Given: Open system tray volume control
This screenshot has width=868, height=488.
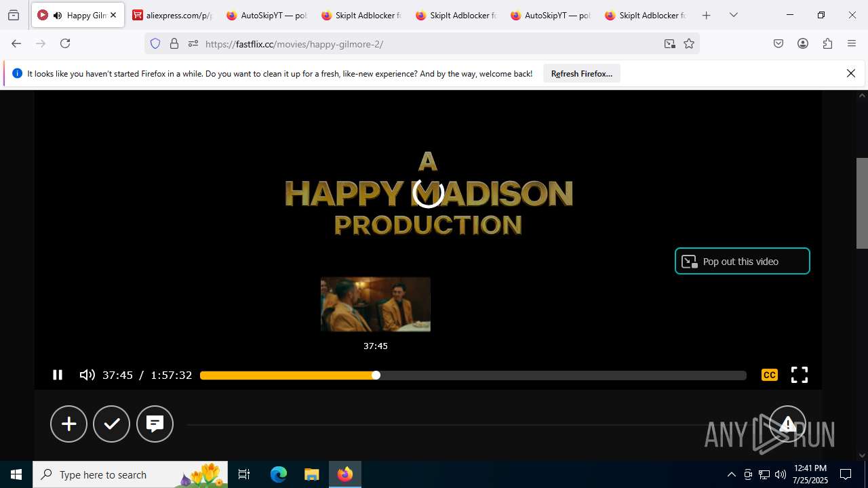Looking at the screenshot, I should 781,474.
